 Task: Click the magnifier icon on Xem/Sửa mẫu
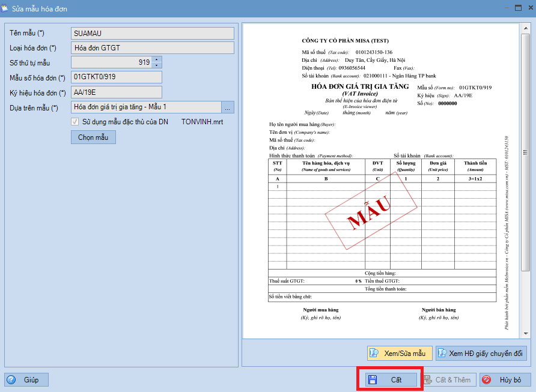374,353
